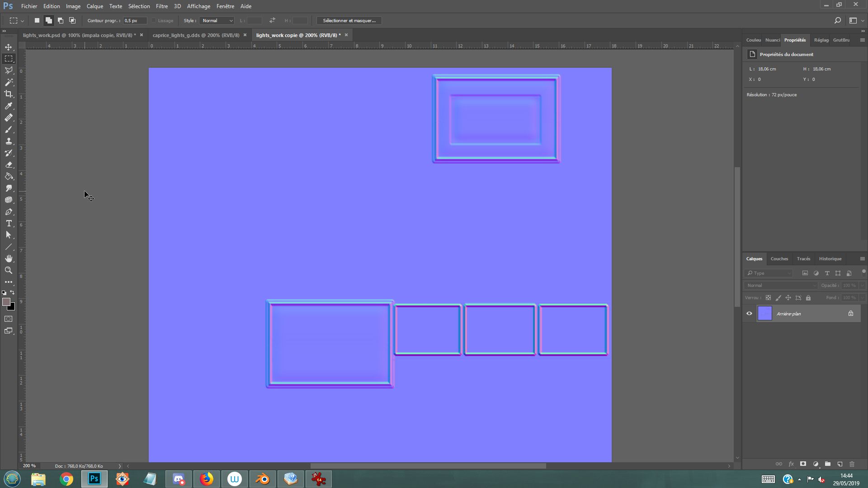Image resolution: width=868 pixels, height=488 pixels.
Task: Open the Style dropdown set to Normal
Action: click(217, 20)
